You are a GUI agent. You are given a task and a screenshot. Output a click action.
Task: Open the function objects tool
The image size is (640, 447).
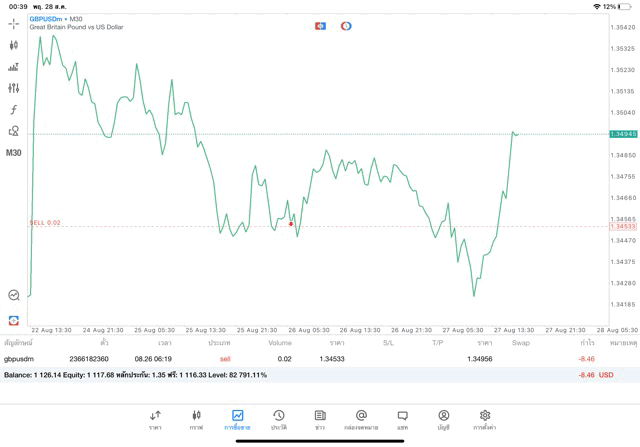(14, 110)
